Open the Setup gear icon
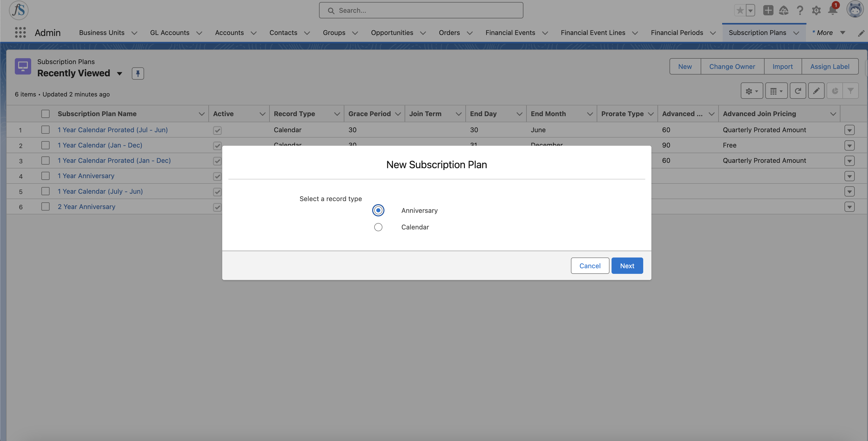This screenshot has width=868, height=441. click(816, 10)
